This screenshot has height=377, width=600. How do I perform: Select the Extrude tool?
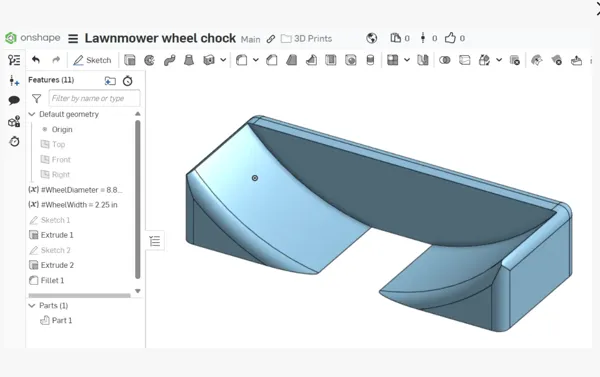tap(130, 60)
